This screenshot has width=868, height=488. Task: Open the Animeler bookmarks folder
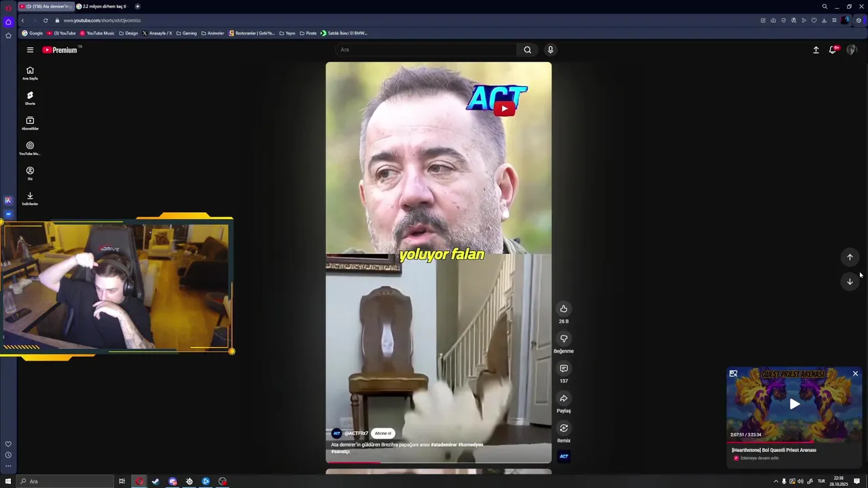pyautogui.click(x=212, y=33)
